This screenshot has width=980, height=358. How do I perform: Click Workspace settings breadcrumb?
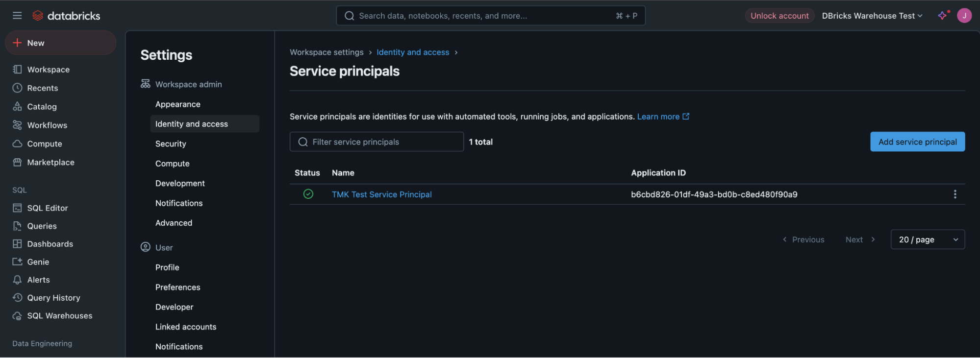[327, 52]
